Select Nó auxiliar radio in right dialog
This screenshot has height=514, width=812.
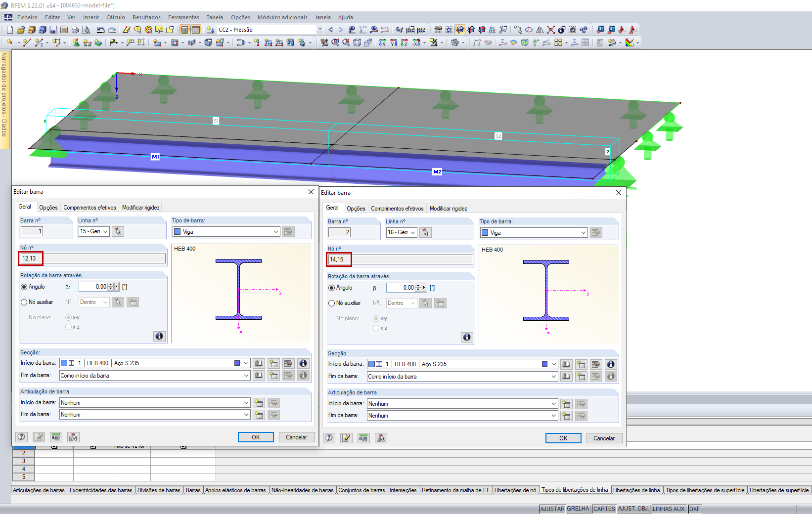pos(331,303)
